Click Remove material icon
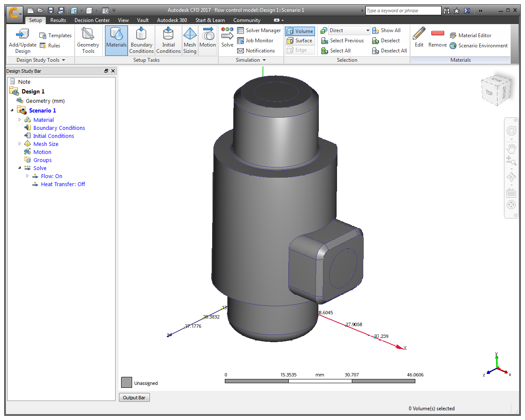Image resolution: width=525 pixels, height=420 pixels. coord(437,37)
